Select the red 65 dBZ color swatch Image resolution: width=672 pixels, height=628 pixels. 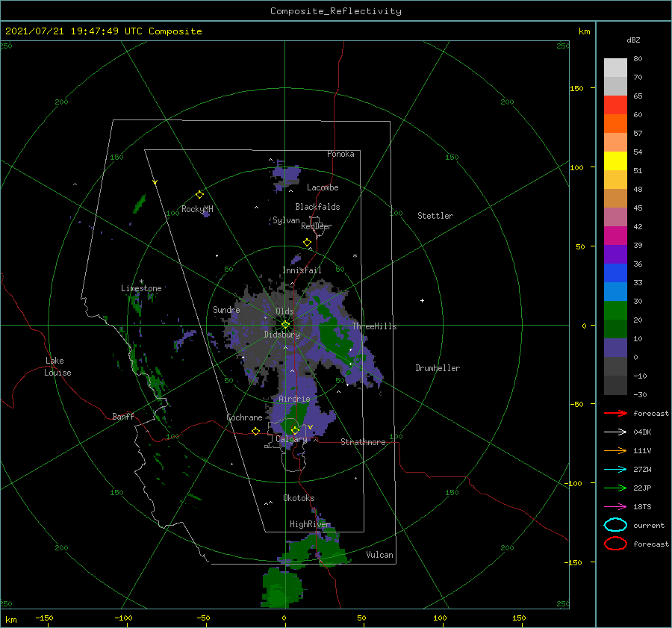pos(615,105)
